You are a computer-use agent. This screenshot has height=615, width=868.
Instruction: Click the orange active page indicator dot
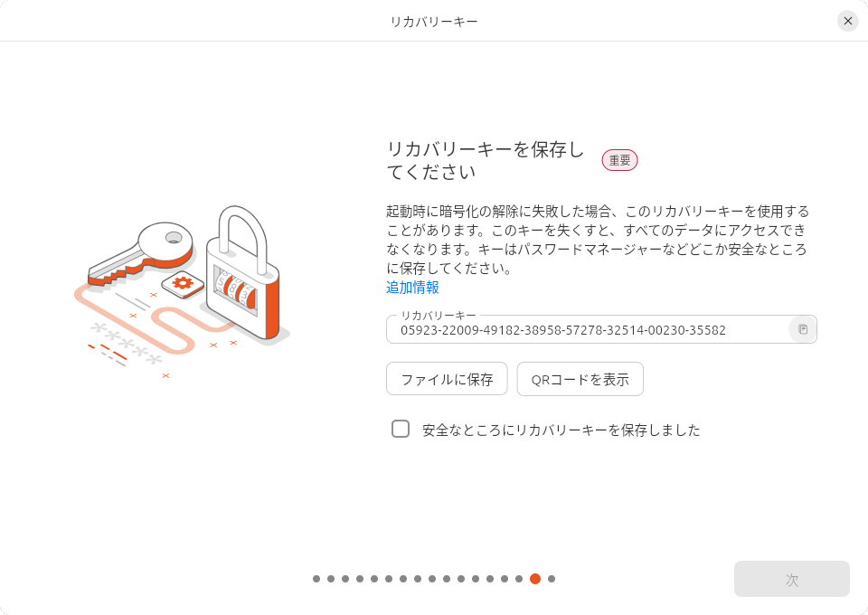point(535,579)
